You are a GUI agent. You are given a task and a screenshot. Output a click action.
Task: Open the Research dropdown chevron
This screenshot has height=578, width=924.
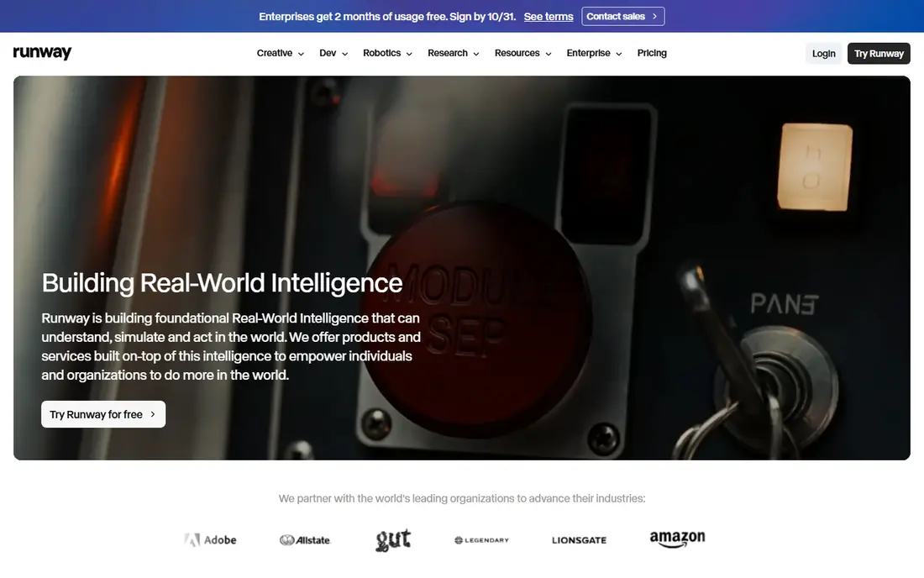476,54
